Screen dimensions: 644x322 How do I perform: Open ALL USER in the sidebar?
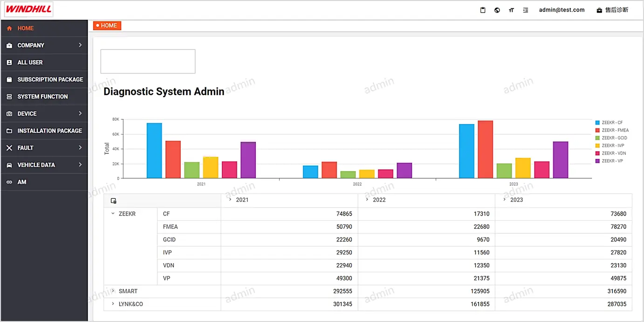click(x=44, y=63)
